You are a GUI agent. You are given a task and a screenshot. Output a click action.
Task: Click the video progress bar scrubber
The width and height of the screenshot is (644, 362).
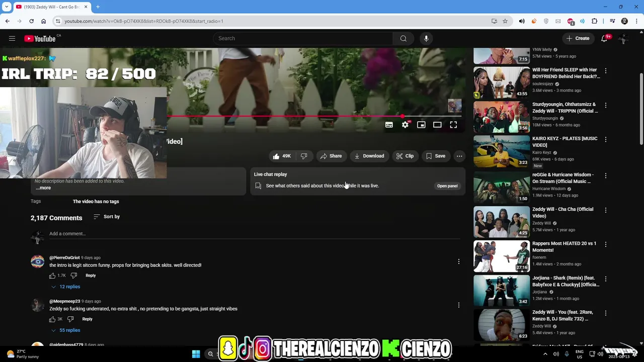[403, 116]
